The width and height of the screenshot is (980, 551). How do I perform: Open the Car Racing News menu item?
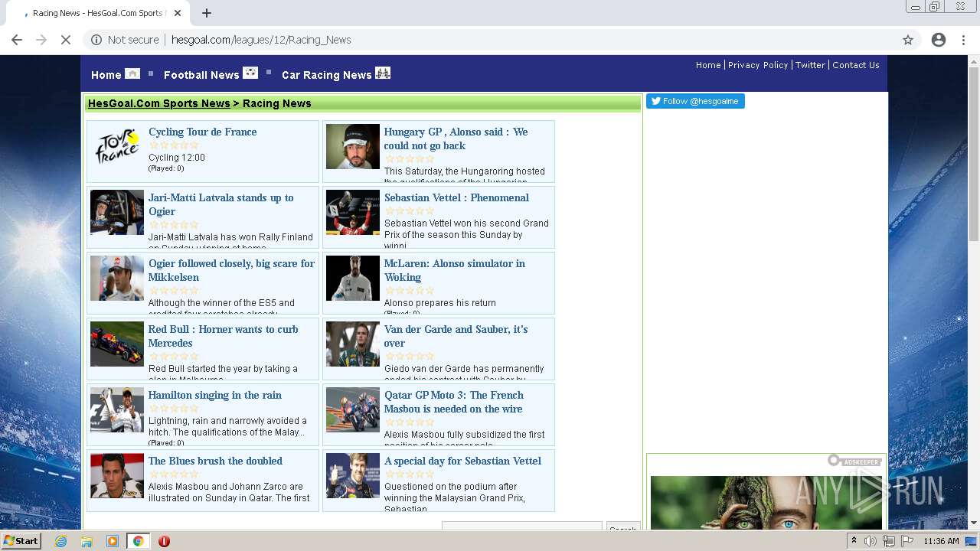click(326, 75)
